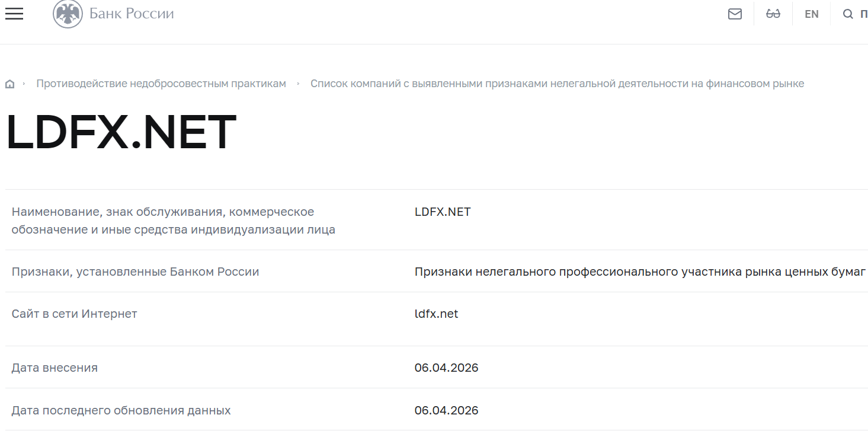Click the 'Дата внесения' date 06.04.2026
Image resolution: width=868 pixels, height=434 pixels.
coord(446,368)
